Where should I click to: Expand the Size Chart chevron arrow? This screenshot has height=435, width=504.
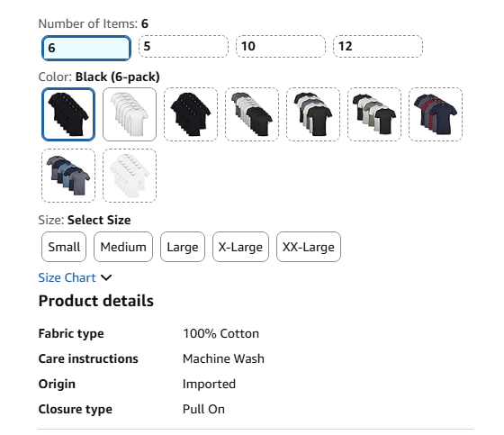(106, 277)
